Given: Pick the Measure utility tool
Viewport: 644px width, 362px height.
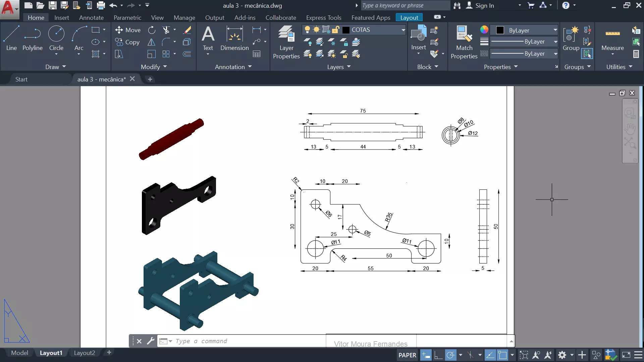Looking at the screenshot, I should (612, 38).
